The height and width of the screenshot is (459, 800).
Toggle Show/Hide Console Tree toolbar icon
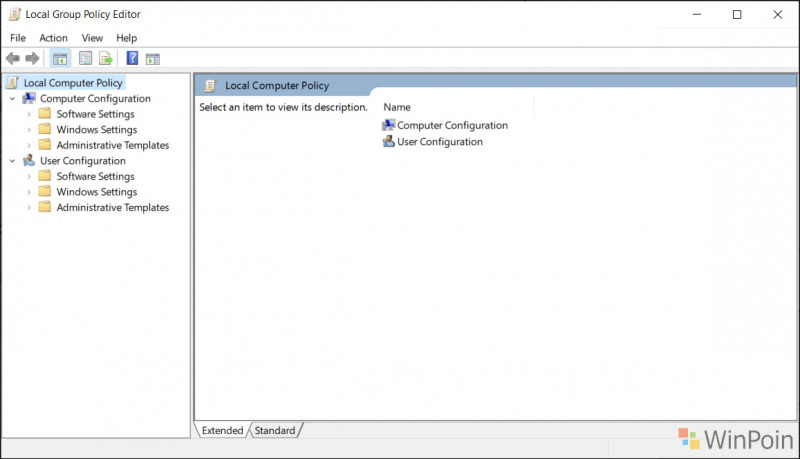60,59
